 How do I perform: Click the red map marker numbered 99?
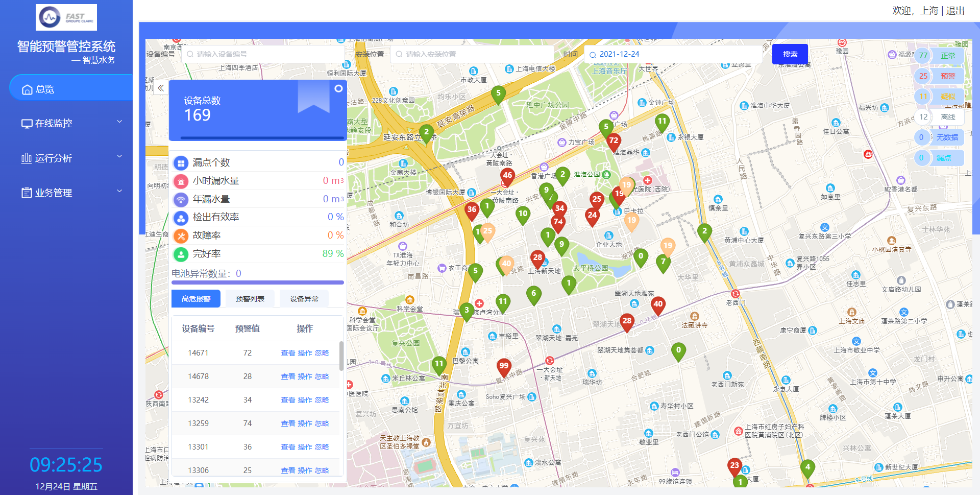(504, 366)
